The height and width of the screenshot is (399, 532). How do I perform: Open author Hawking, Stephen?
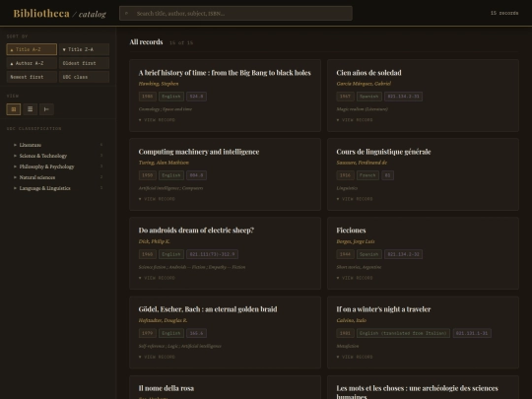(x=159, y=84)
